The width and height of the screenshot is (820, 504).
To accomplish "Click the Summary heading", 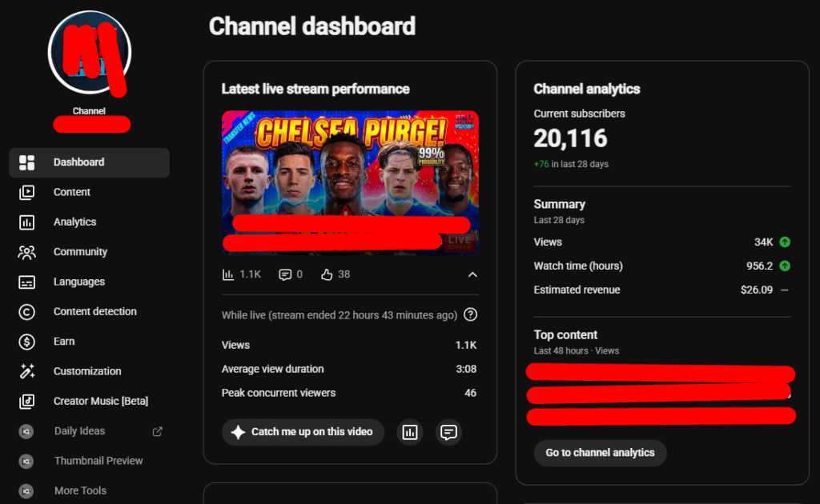I will [559, 204].
